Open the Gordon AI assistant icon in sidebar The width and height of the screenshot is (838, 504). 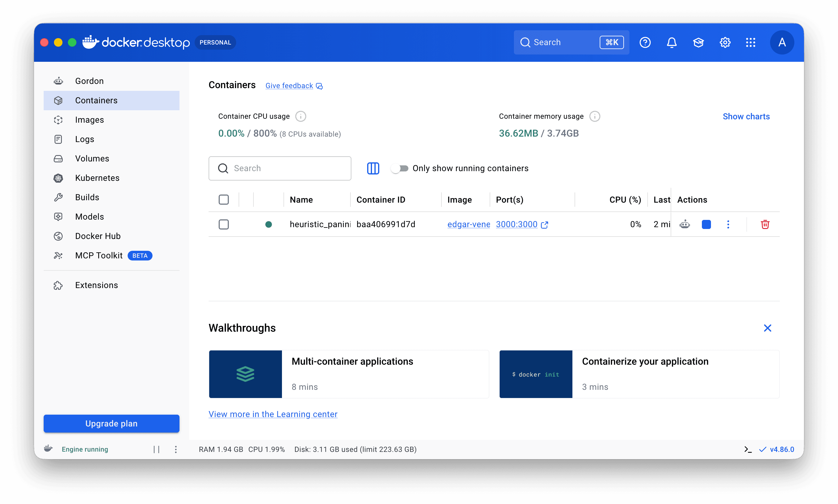(x=58, y=81)
